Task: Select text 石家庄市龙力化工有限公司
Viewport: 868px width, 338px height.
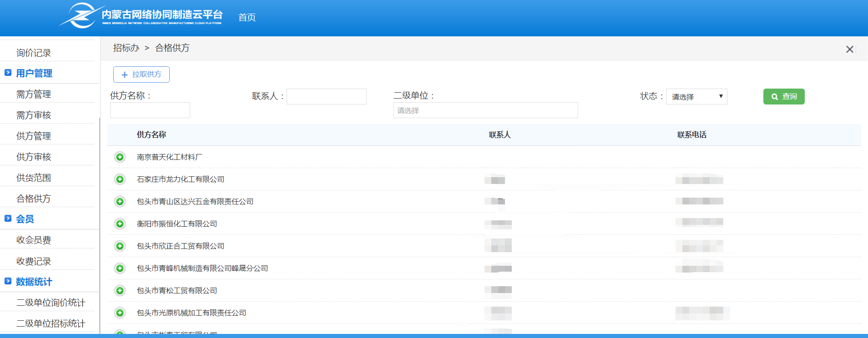Action: [181, 179]
